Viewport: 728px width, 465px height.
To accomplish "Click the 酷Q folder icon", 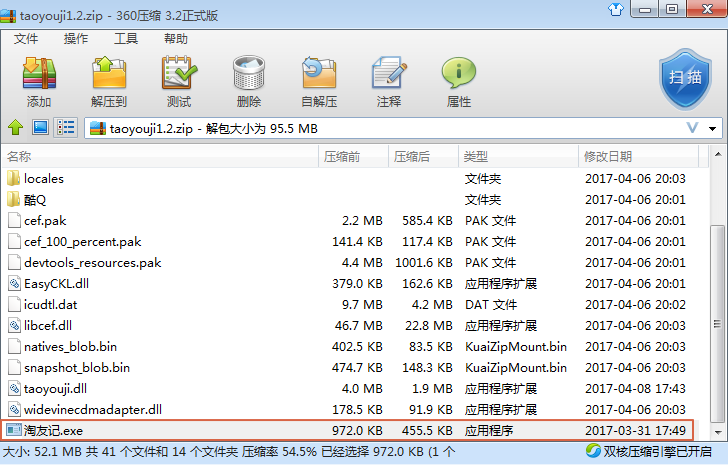I will coord(14,199).
